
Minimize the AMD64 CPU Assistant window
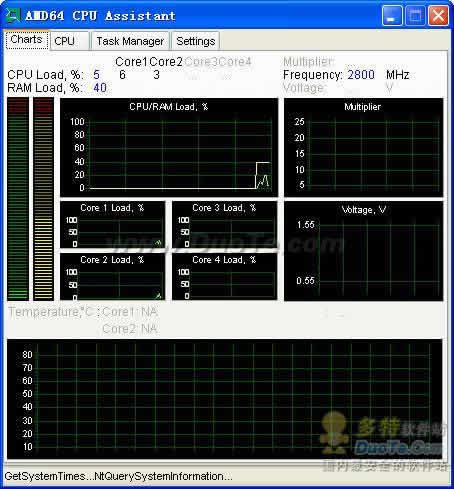(x=392, y=15)
